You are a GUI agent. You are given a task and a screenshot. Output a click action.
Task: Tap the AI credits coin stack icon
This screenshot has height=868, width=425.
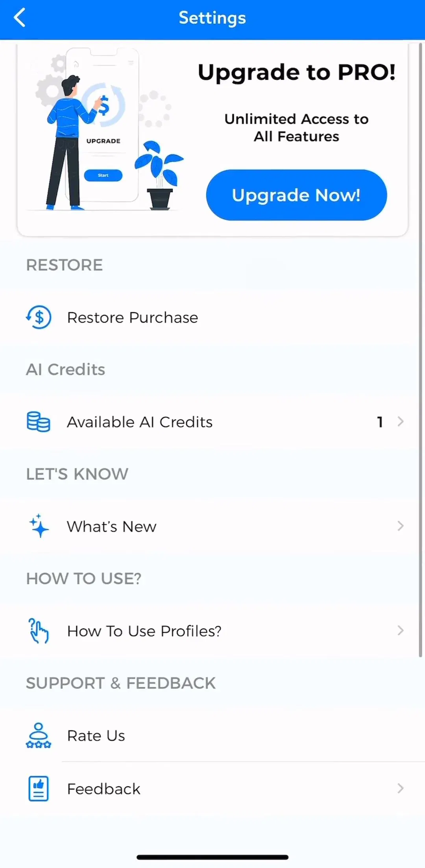38,422
